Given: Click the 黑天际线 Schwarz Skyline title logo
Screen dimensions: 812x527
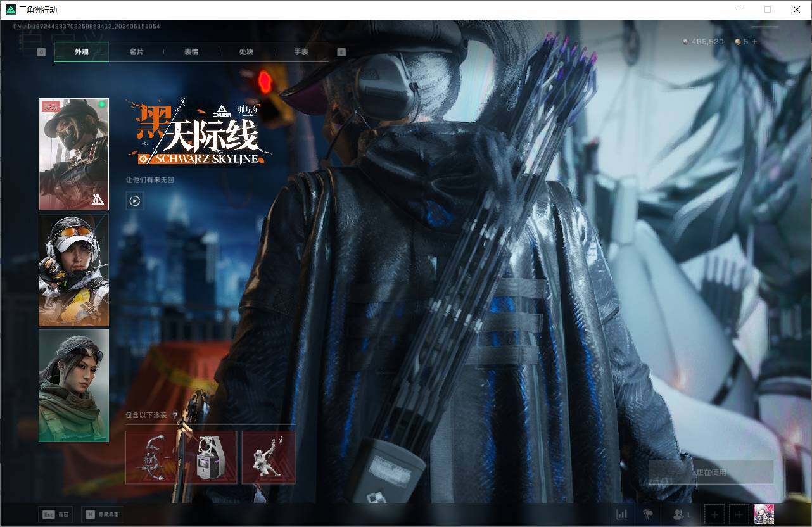Looking at the screenshot, I should [198, 132].
